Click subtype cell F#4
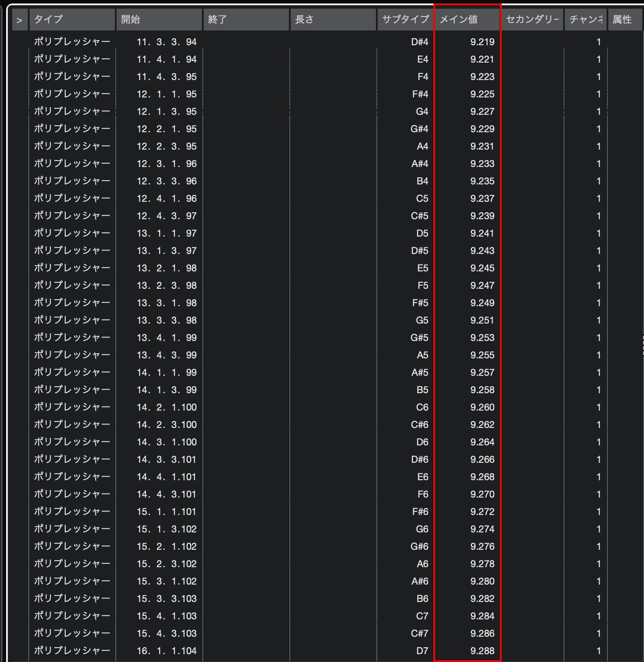The height and width of the screenshot is (662, 644). (x=420, y=94)
